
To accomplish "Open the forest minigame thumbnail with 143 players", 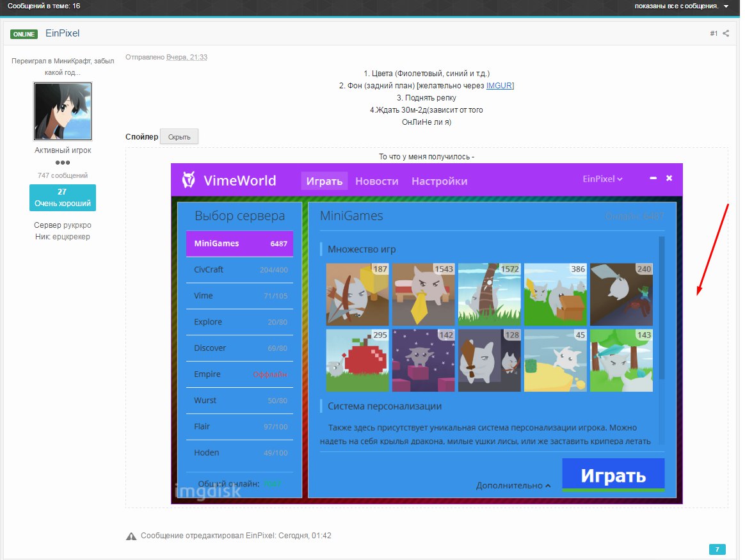I will pyautogui.click(x=621, y=360).
